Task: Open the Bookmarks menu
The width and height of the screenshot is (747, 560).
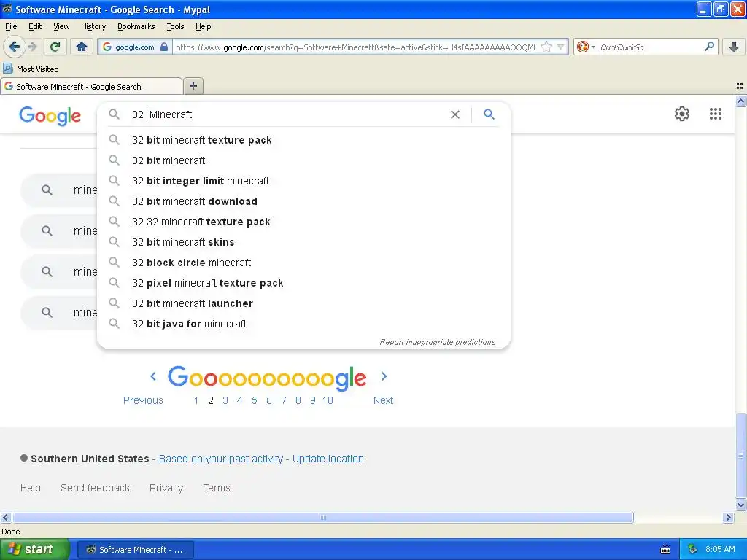Action: (x=136, y=26)
